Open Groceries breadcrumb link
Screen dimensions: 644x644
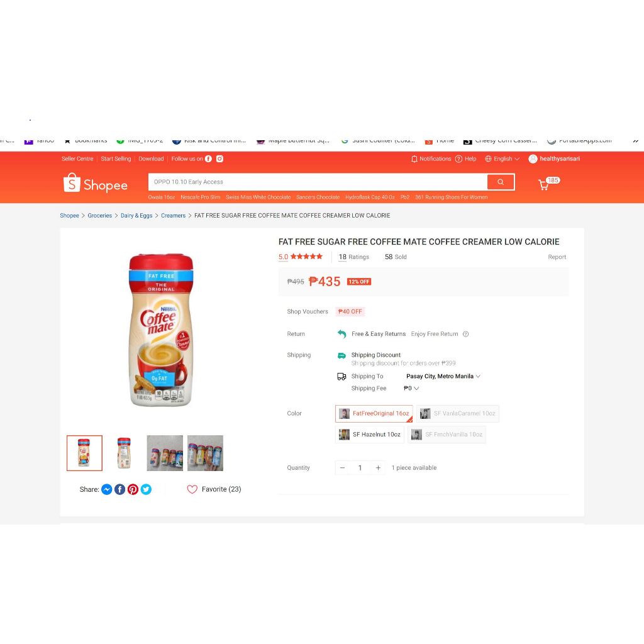point(100,216)
